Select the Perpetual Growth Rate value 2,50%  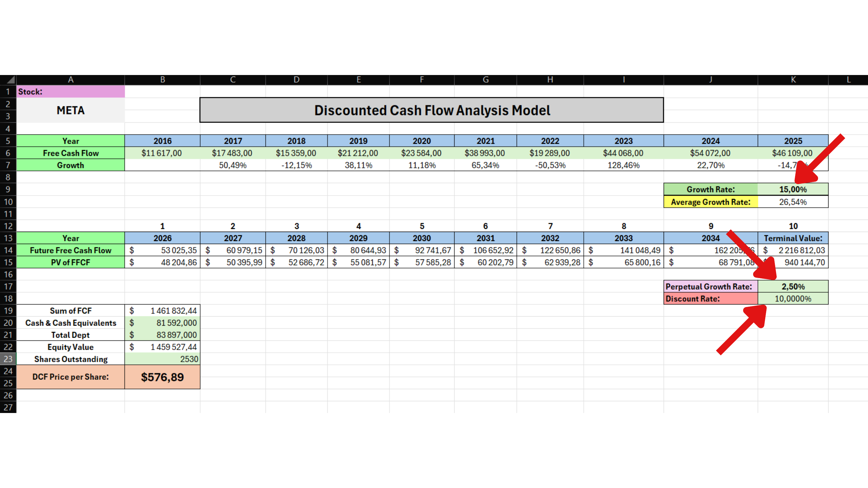coord(793,286)
